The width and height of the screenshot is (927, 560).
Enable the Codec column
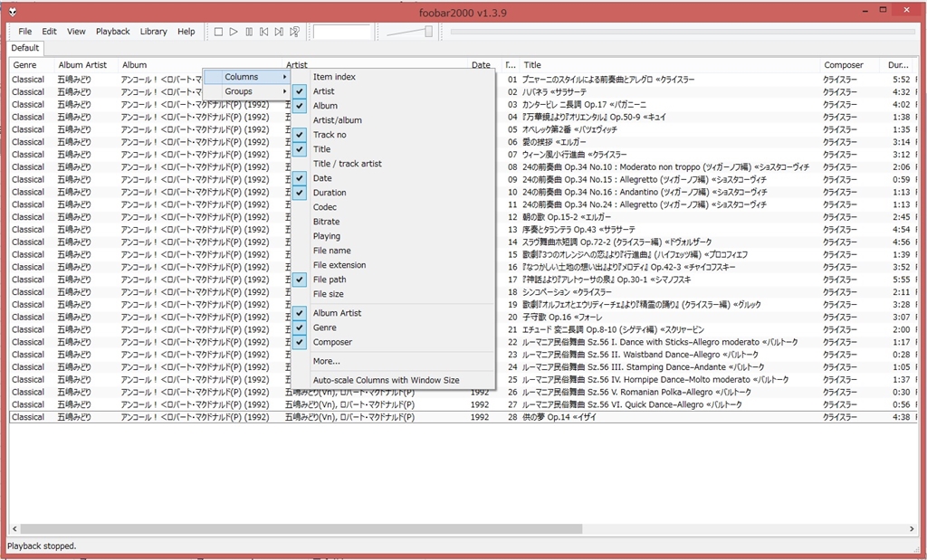pyautogui.click(x=393, y=207)
